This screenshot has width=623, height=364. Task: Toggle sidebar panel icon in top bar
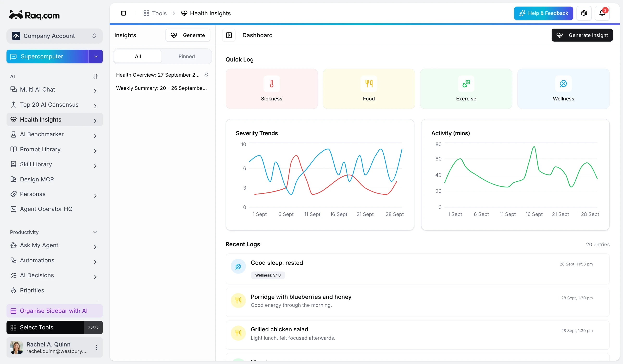pos(123,13)
